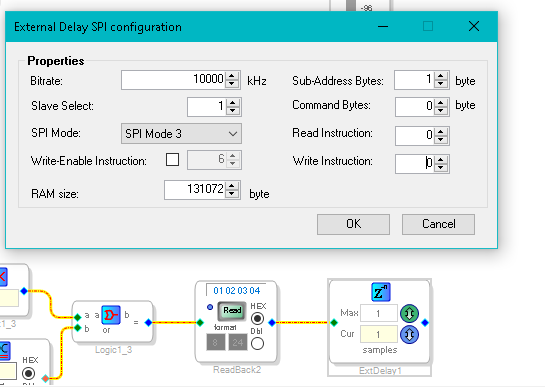The width and height of the screenshot is (545, 387).
Task: Click OK to confirm SPI configuration
Action: (x=353, y=224)
